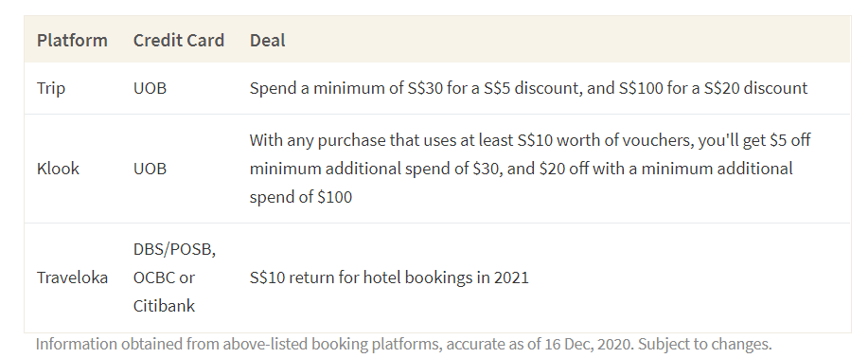The width and height of the screenshot is (868, 358).
Task: Click the DBS/POSB text in Traveloka row
Action: (174, 249)
